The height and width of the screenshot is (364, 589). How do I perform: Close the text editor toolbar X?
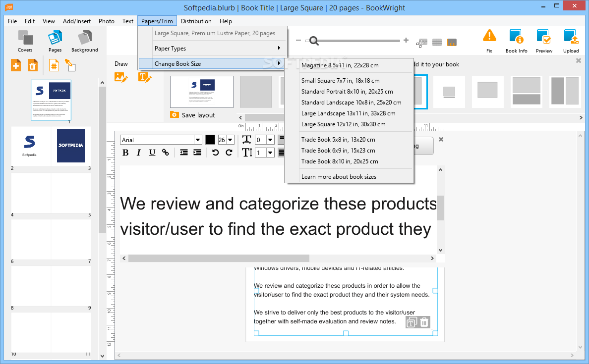tap(441, 139)
